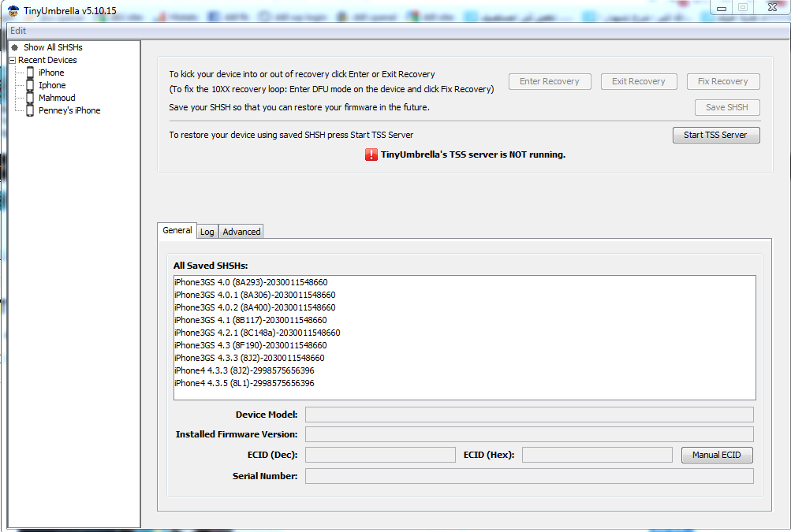Click the red TSS server warning icon

pyautogui.click(x=371, y=154)
